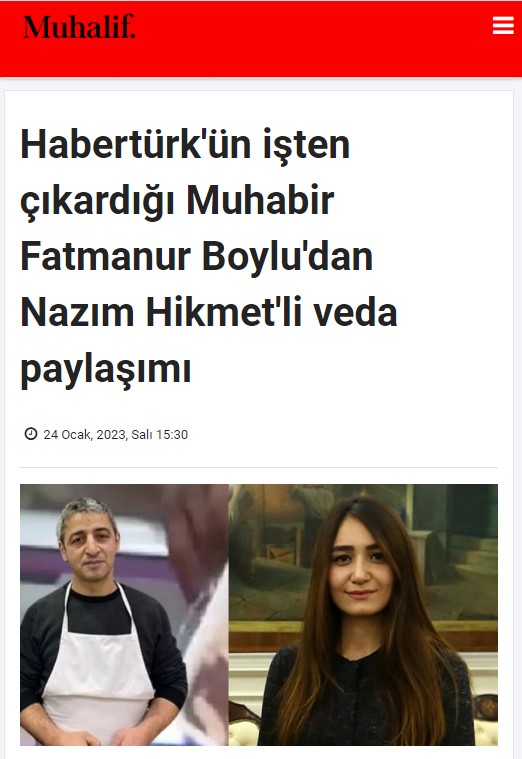Open the photo of the long-haired woman
Screen dimensions: 522x759
point(363,615)
